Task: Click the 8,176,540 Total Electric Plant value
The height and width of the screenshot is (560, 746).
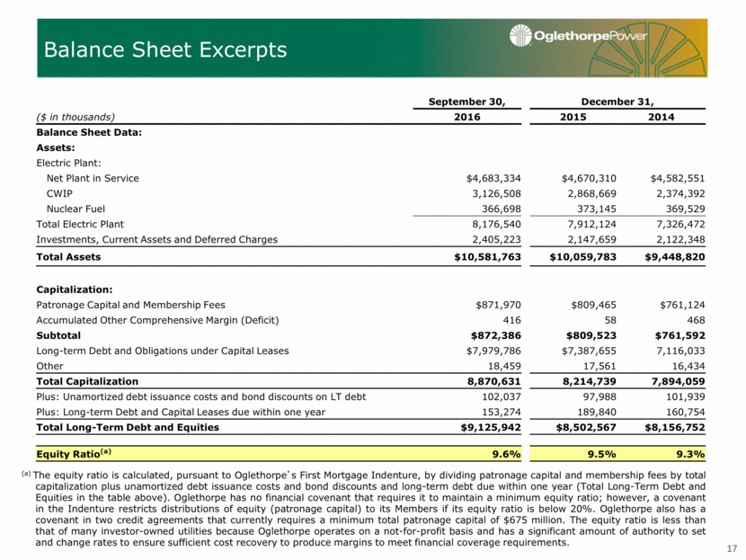Action: [497, 224]
